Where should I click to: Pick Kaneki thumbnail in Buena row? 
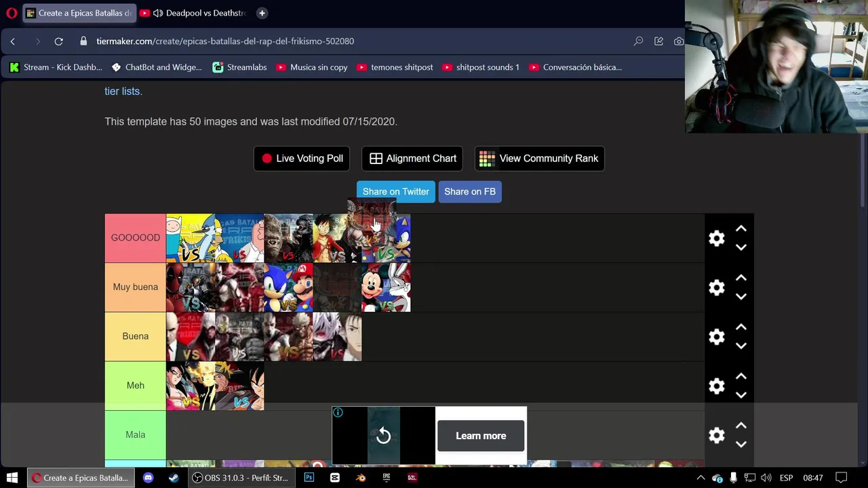[x=337, y=337]
